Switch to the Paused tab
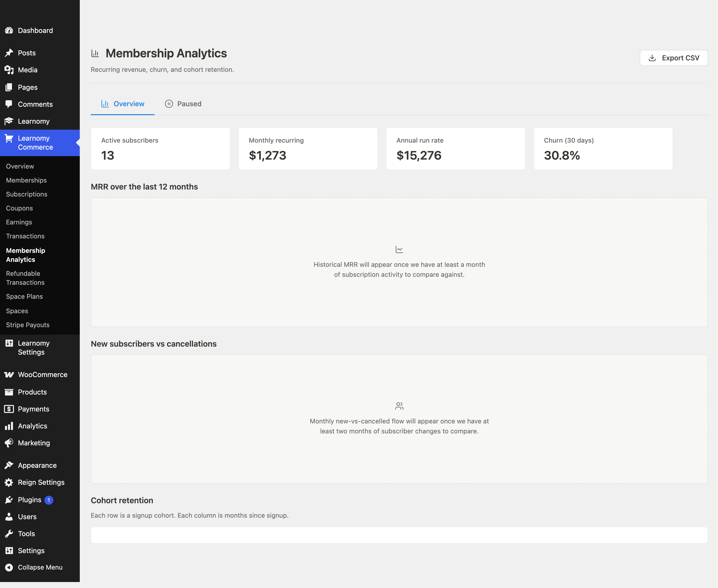 (x=183, y=104)
